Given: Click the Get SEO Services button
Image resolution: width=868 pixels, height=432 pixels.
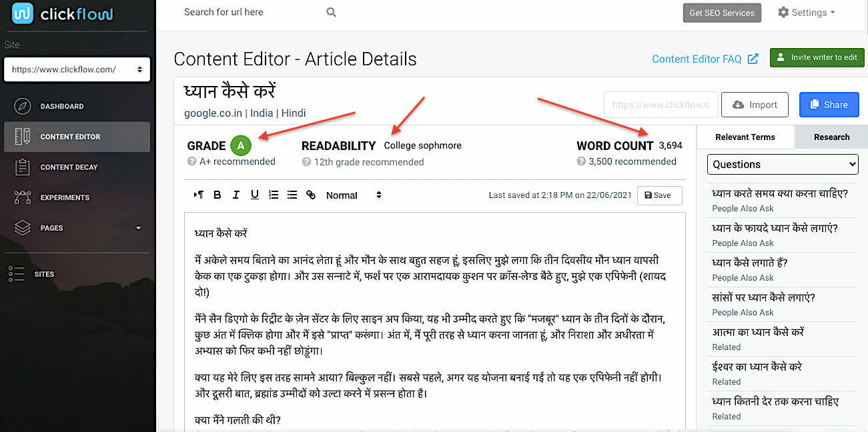Looking at the screenshot, I should pyautogui.click(x=722, y=13).
